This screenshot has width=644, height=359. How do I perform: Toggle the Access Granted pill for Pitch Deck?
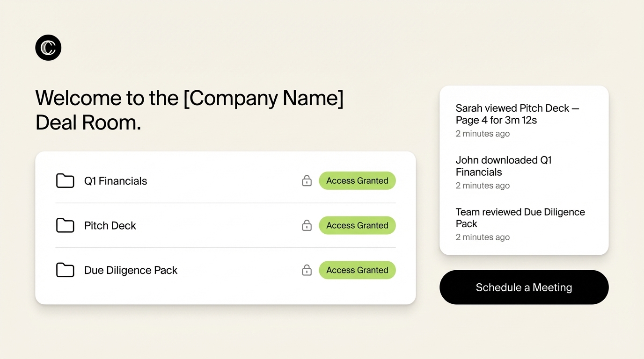[x=357, y=225]
